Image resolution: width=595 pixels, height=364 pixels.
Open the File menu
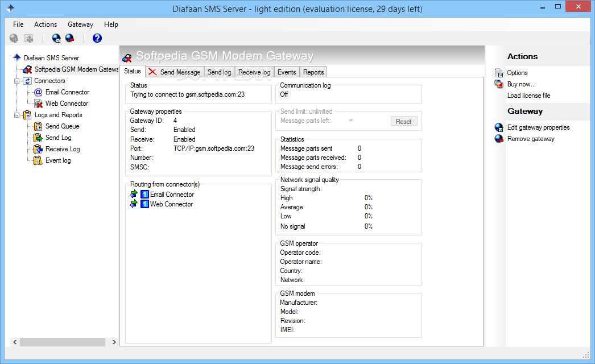pos(18,24)
